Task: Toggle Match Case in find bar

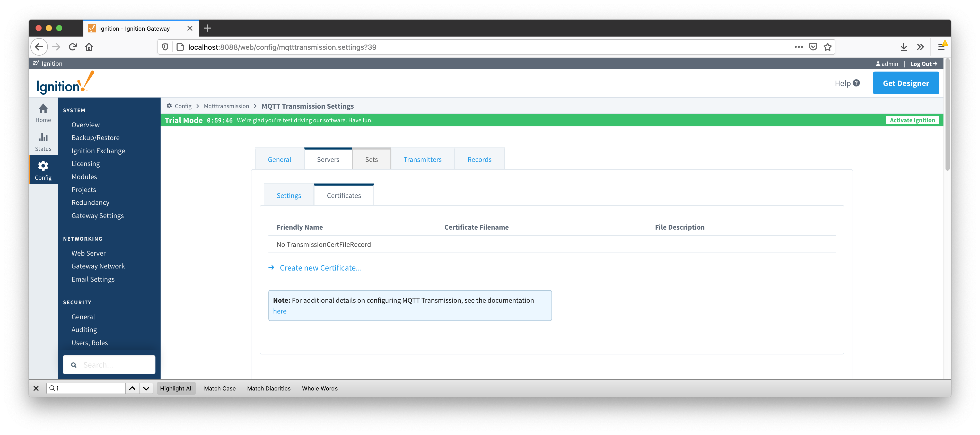Action: (x=220, y=388)
